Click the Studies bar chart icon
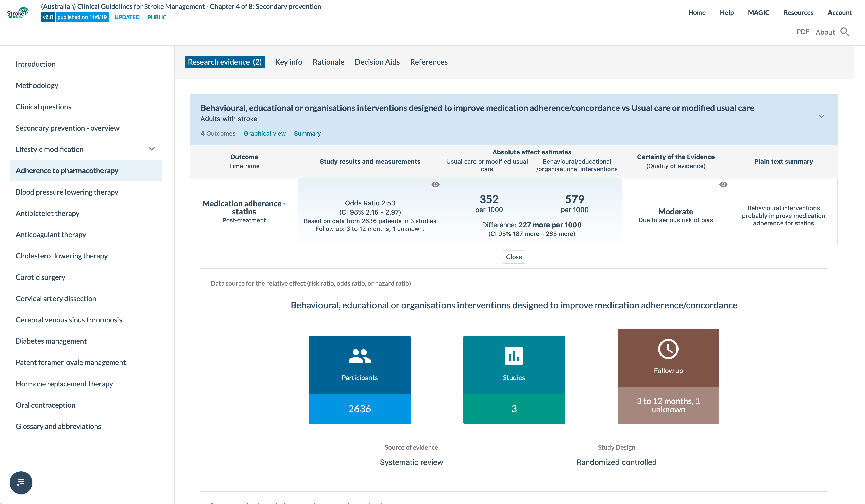865x504 pixels. (x=514, y=356)
